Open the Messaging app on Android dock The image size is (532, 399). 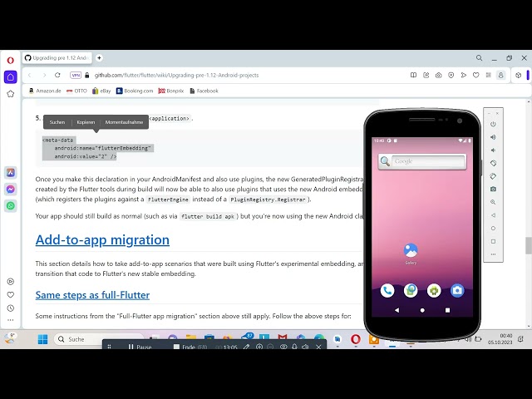click(x=411, y=290)
